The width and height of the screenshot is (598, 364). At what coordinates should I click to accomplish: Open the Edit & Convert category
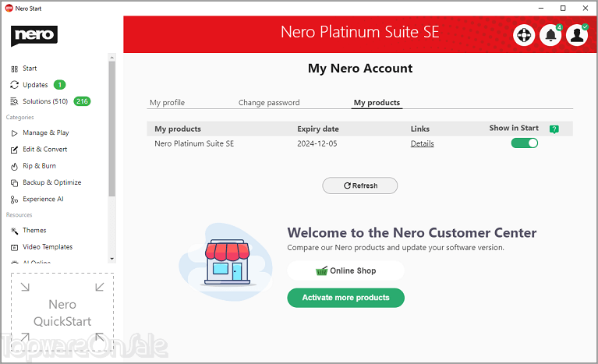(44, 150)
